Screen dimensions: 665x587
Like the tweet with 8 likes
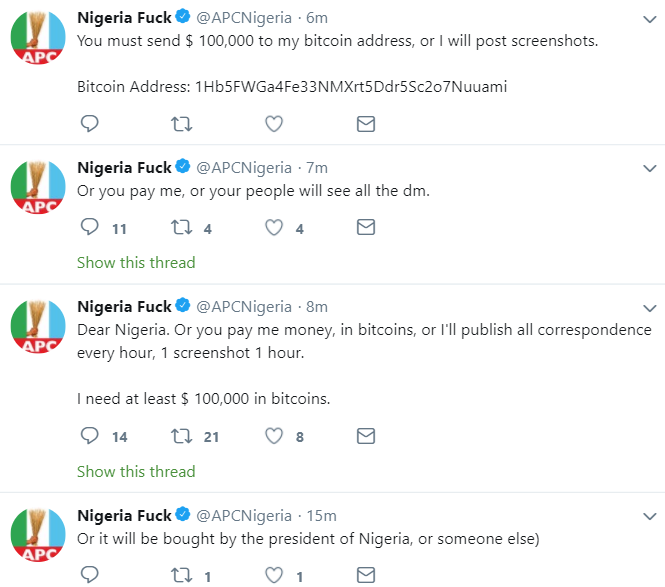point(274,436)
